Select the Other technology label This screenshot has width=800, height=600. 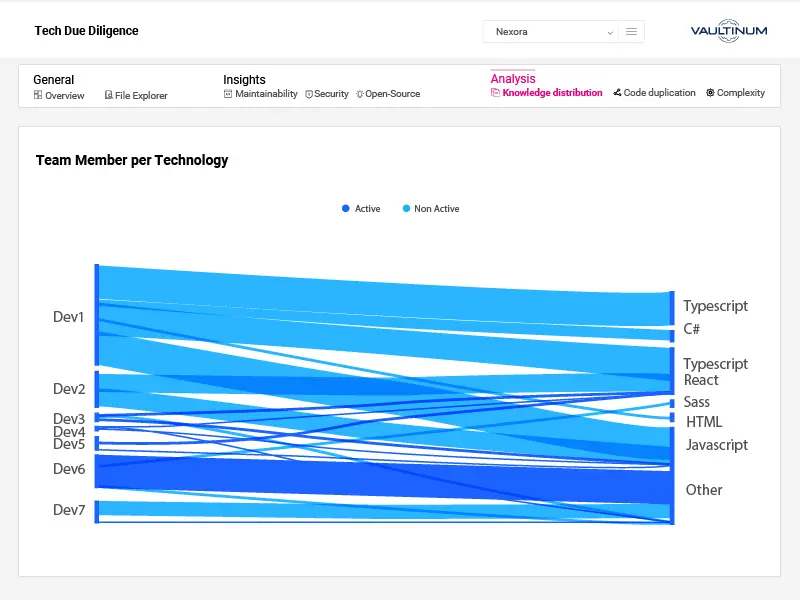[704, 490]
